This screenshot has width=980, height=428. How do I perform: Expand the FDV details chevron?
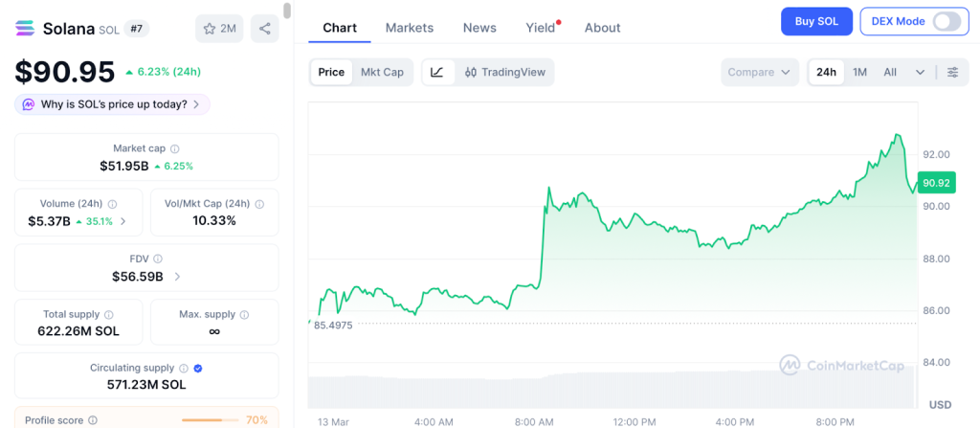coord(178,277)
